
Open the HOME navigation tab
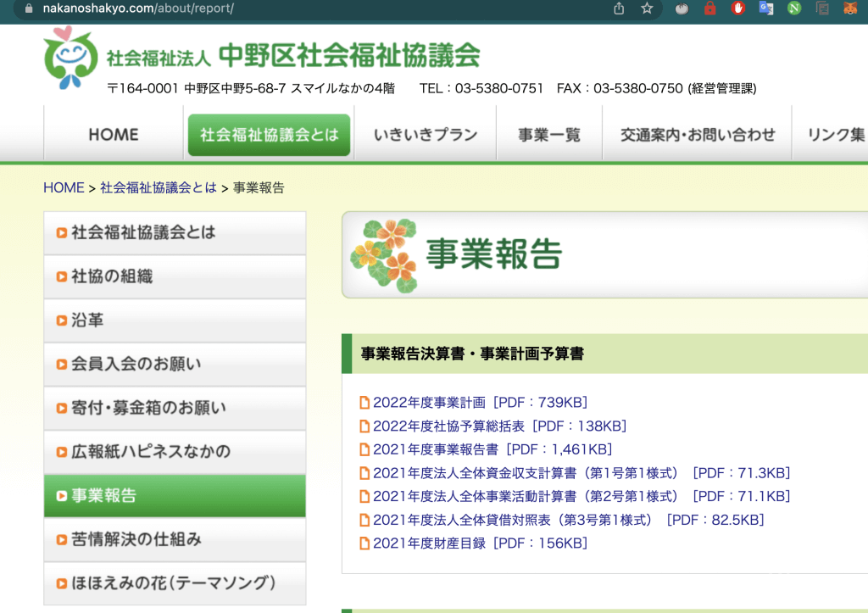[114, 135]
